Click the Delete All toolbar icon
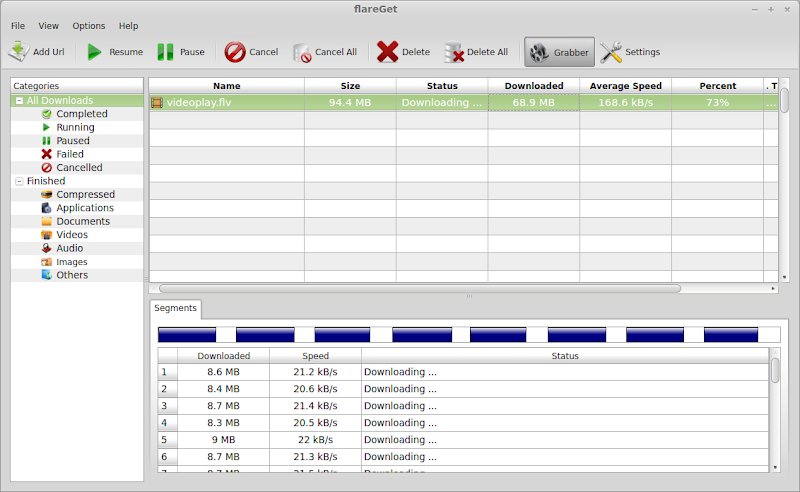This screenshot has width=800, height=492. (454, 52)
